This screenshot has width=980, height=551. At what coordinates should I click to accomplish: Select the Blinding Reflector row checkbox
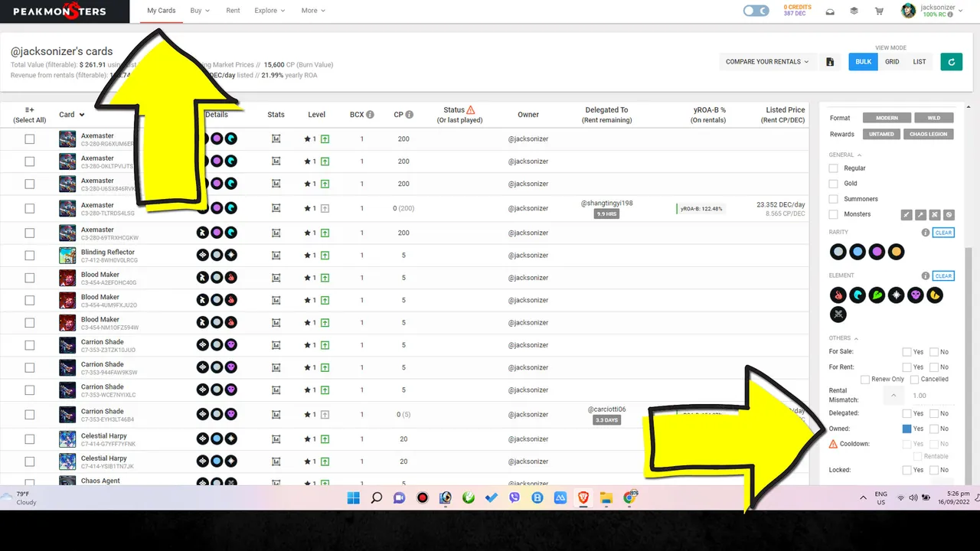pos(29,256)
